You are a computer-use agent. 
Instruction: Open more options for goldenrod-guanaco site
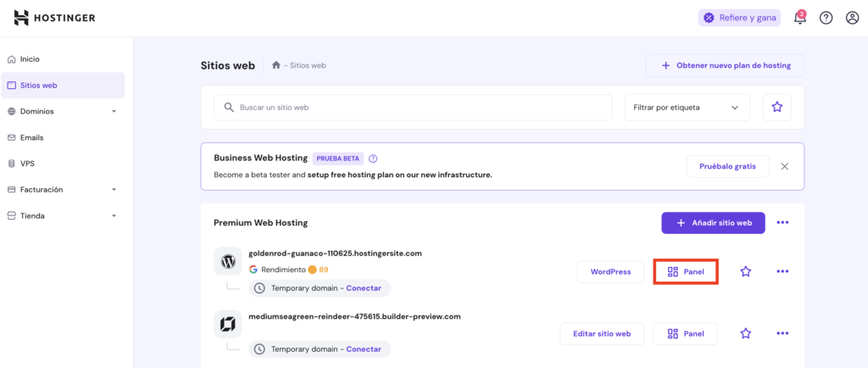782,271
